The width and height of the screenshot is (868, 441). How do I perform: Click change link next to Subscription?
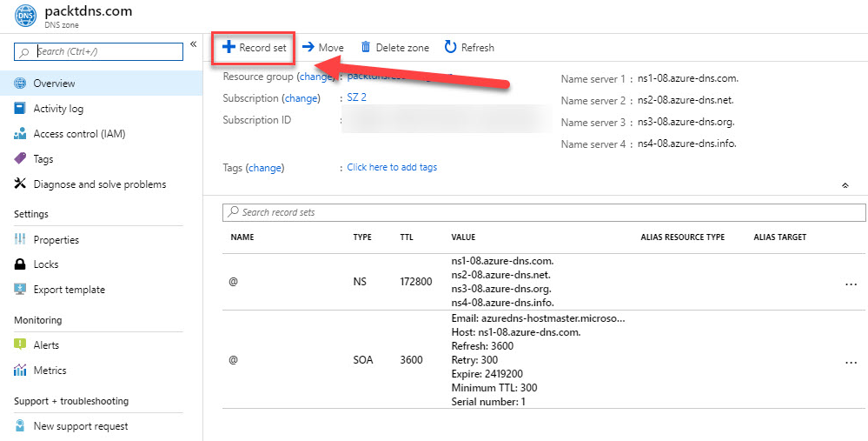click(301, 98)
